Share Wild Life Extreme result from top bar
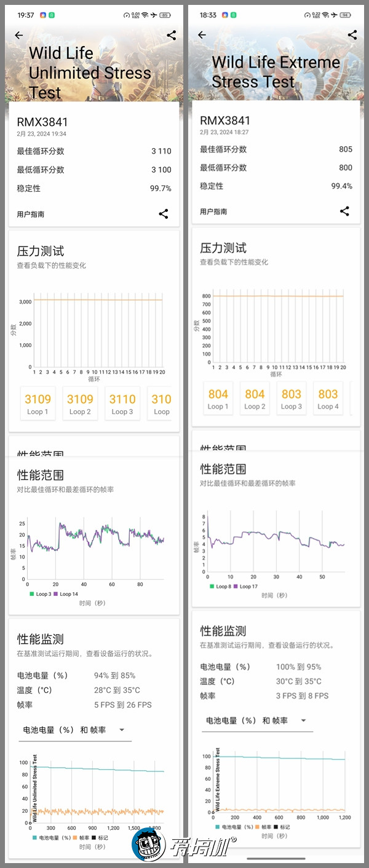This screenshot has width=369, height=868. click(352, 35)
